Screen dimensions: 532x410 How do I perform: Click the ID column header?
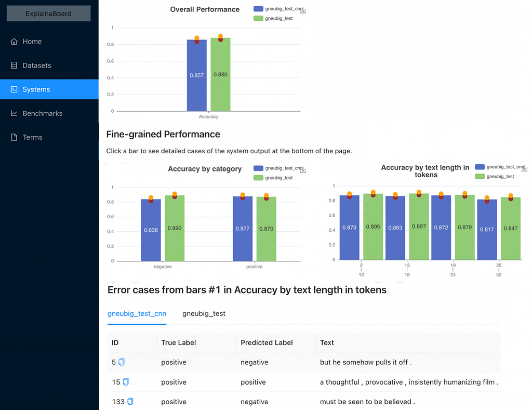pyautogui.click(x=132, y=342)
